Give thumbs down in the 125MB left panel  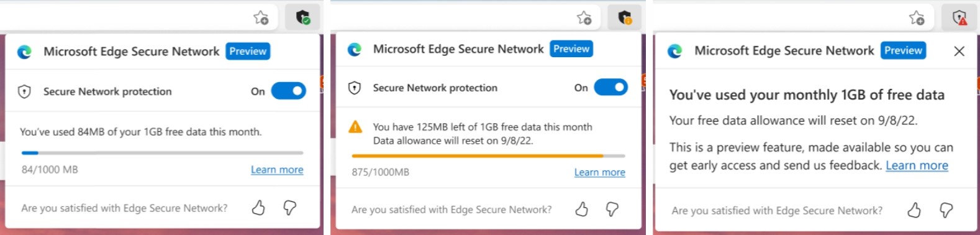[x=612, y=210]
